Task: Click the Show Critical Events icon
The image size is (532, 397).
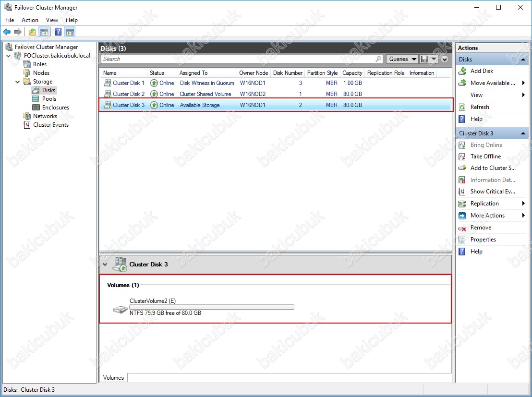Action: coord(462,192)
